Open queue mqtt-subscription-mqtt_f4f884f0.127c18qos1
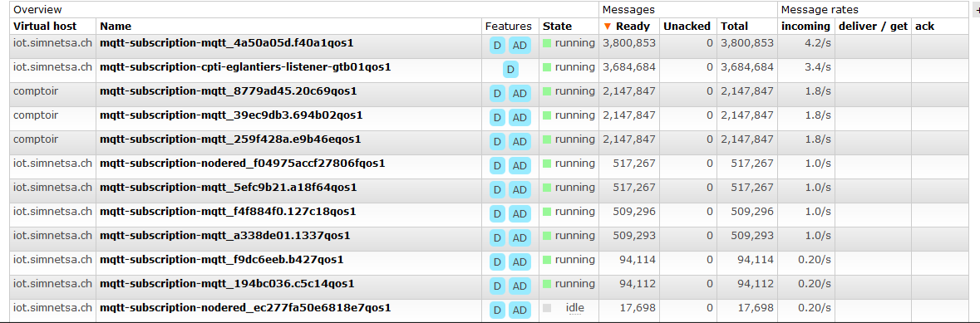Image resolution: width=980 pixels, height=323 pixels. [228, 211]
